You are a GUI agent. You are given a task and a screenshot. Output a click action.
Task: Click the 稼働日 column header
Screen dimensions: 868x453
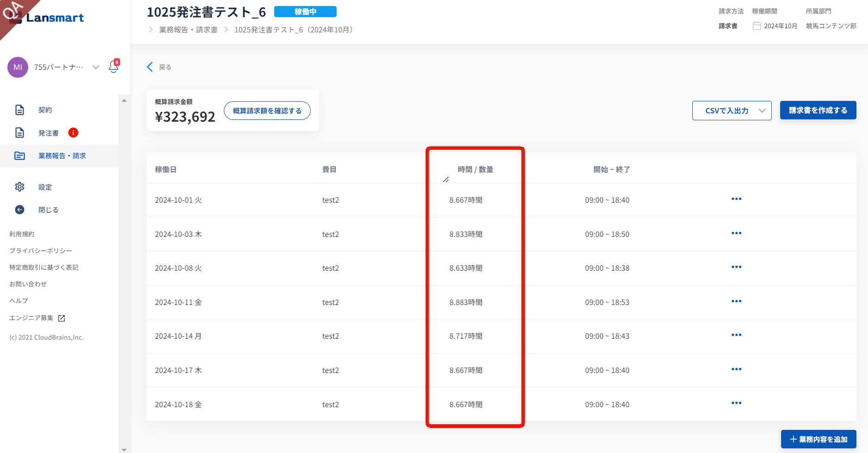[x=166, y=169]
